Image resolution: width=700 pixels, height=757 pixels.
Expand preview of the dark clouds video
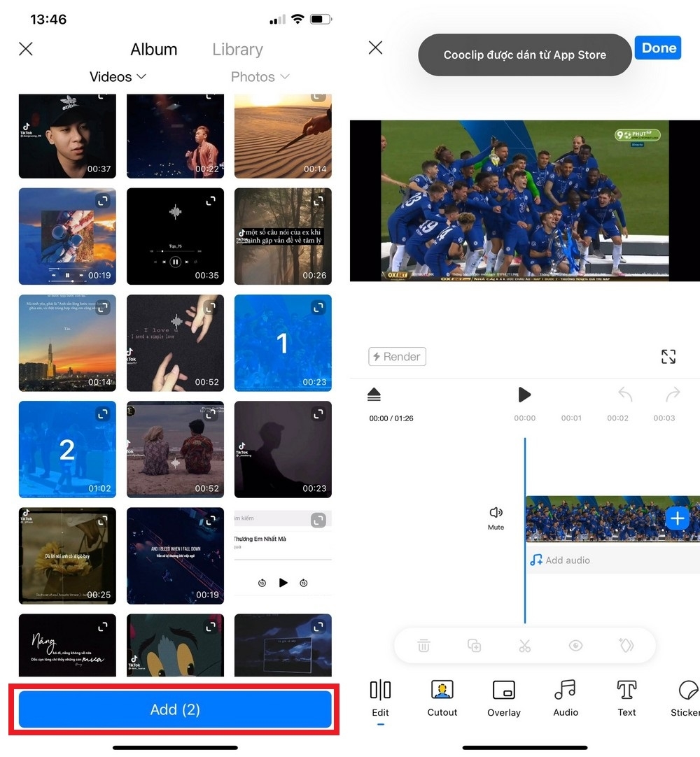tap(318, 627)
